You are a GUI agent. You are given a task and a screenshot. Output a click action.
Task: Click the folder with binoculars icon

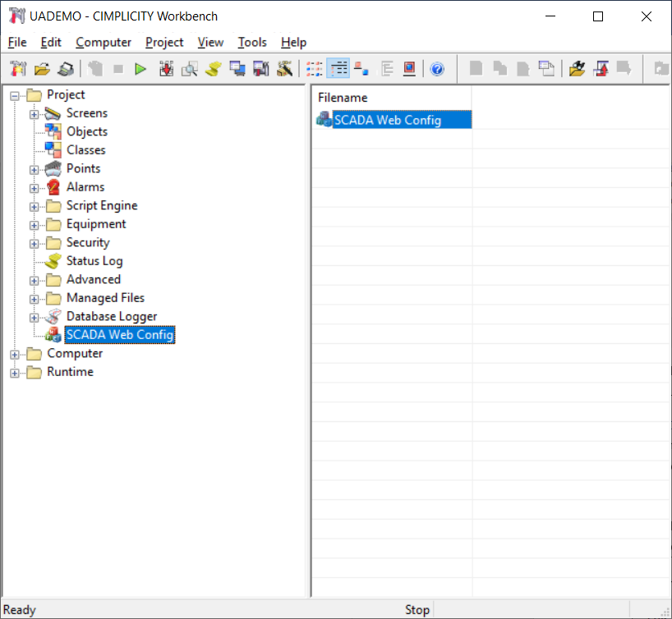tap(577, 68)
